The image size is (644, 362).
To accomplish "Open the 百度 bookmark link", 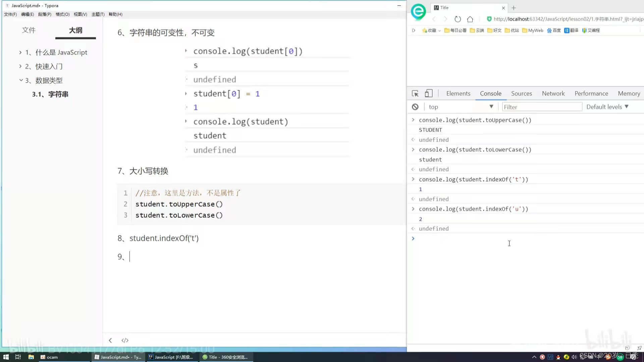I will (554, 31).
